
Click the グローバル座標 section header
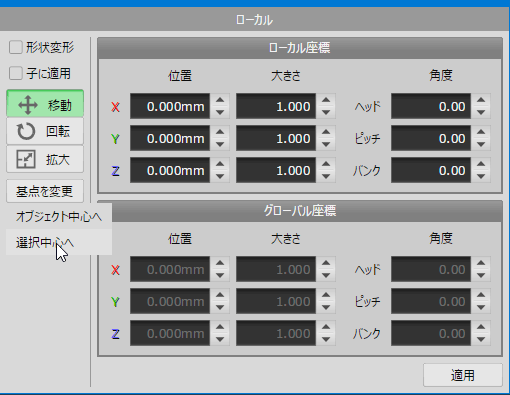pyautogui.click(x=300, y=211)
